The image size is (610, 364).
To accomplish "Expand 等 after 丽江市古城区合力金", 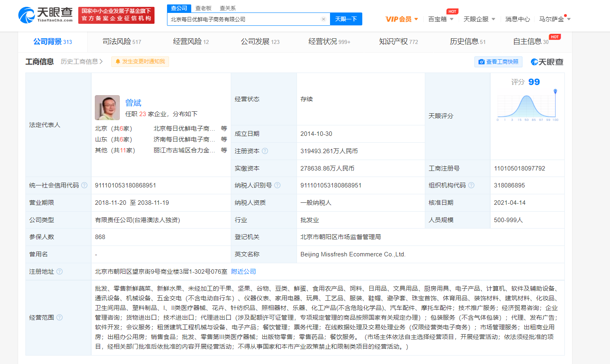I will [x=224, y=150].
